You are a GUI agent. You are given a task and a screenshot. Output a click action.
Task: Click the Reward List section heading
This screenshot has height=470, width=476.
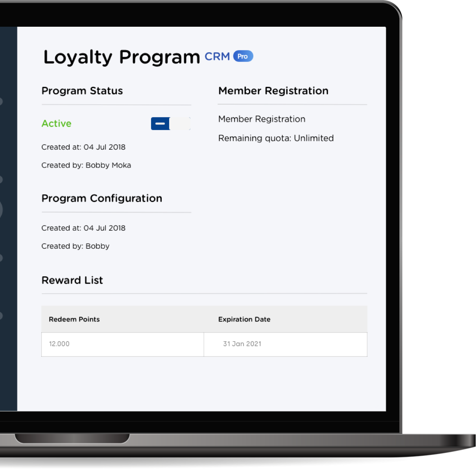click(72, 280)
